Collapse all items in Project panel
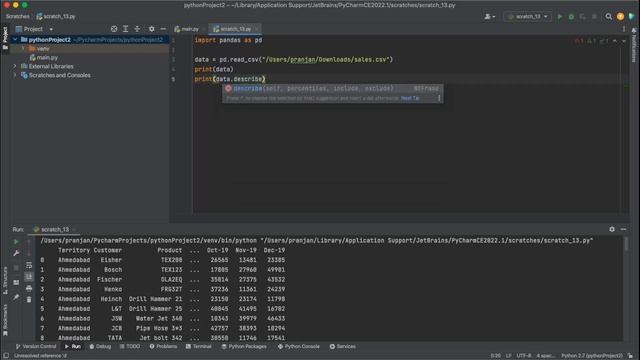This screenshot has width=640, height=360. (x=137, y=29)
